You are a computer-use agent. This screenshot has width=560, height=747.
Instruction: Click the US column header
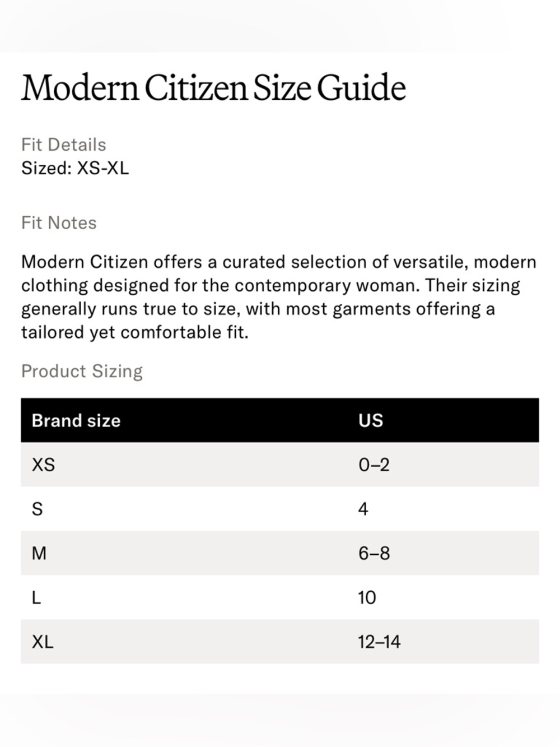(x=371, y=420)
